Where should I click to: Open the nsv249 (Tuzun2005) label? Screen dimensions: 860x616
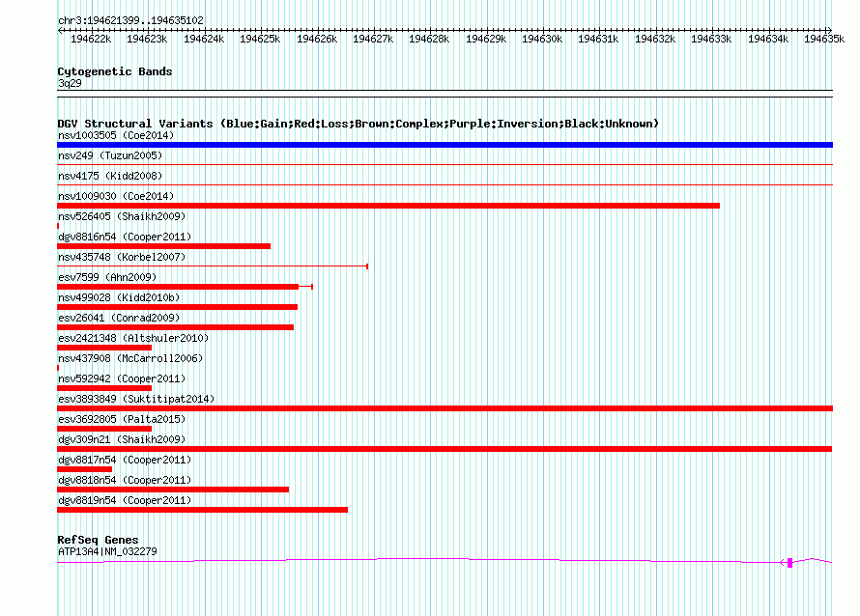(110, 155)
